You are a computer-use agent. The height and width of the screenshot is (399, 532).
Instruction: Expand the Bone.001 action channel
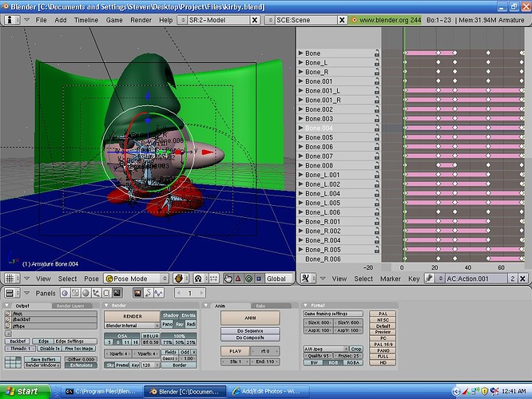tap(300, 81)
